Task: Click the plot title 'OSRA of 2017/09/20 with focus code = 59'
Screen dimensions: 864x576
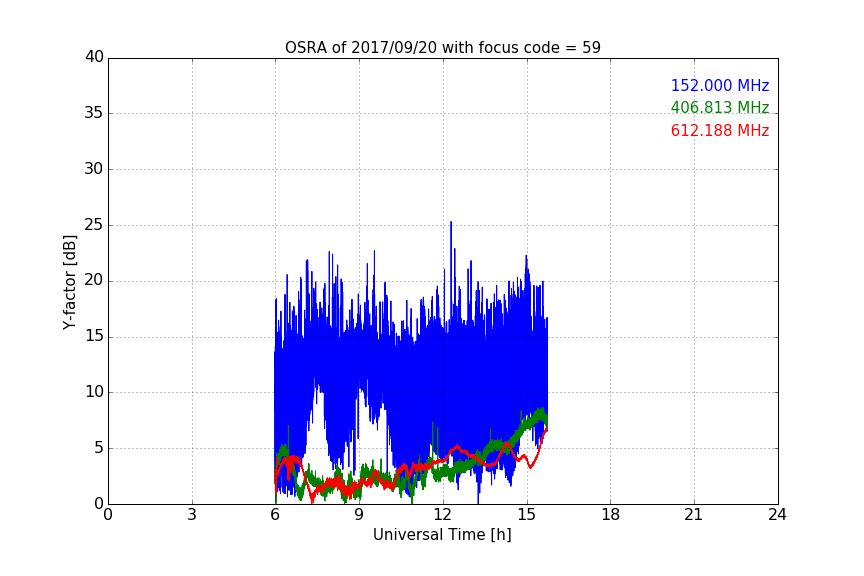Action: tap(442, 47)
